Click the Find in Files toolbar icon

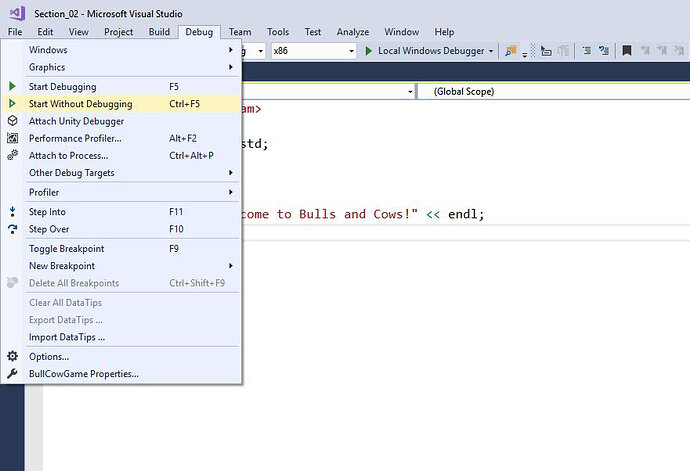510,51
